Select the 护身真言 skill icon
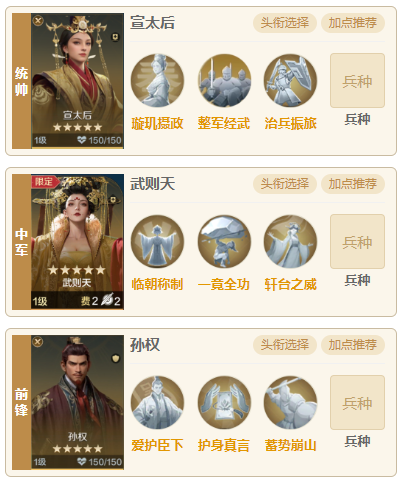The width and height of the screenshot is (400, 480). tap(224, 403)
